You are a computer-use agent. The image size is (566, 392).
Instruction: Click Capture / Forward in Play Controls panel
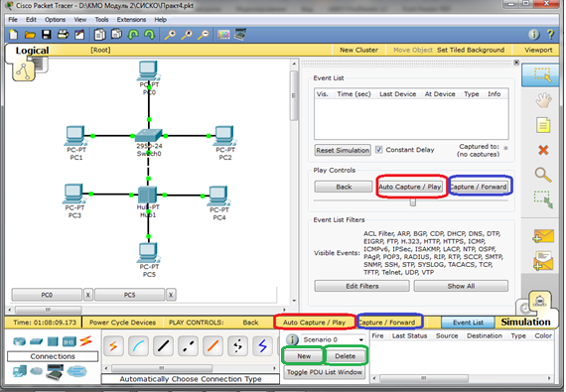coord(479,187)
